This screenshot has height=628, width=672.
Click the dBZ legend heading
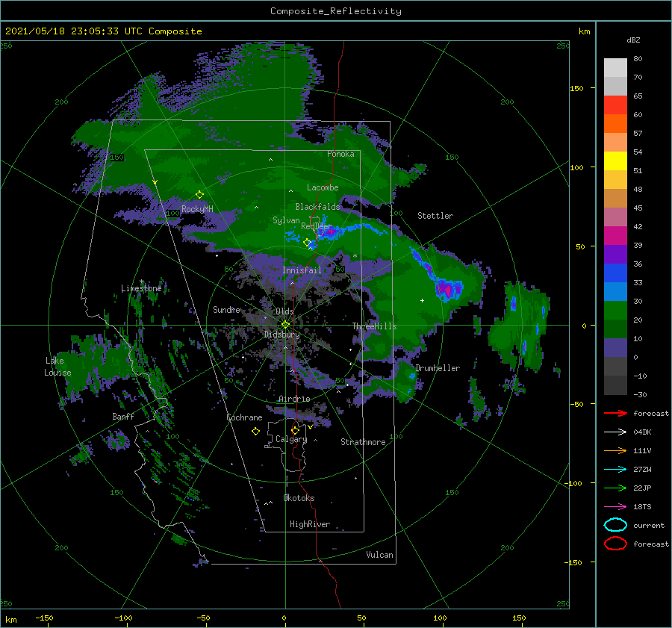click(x=633, y=40)
